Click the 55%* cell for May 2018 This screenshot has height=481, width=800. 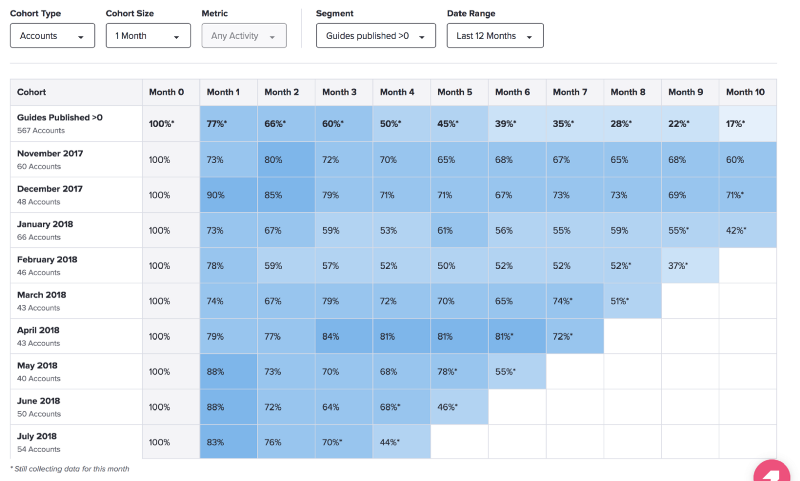[x=517, y=371]
